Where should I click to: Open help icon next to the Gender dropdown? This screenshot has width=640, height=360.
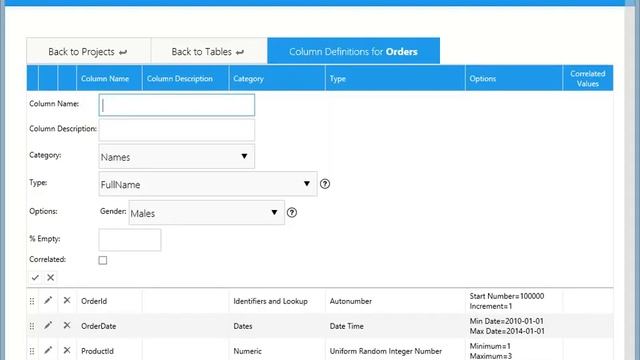292,212
